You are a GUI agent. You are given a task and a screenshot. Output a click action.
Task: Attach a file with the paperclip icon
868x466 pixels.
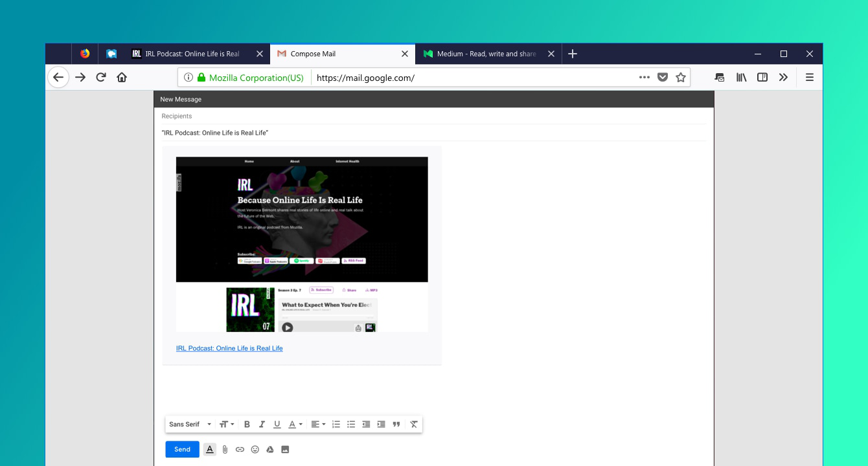pyautogui.click(x=225, y=449)
